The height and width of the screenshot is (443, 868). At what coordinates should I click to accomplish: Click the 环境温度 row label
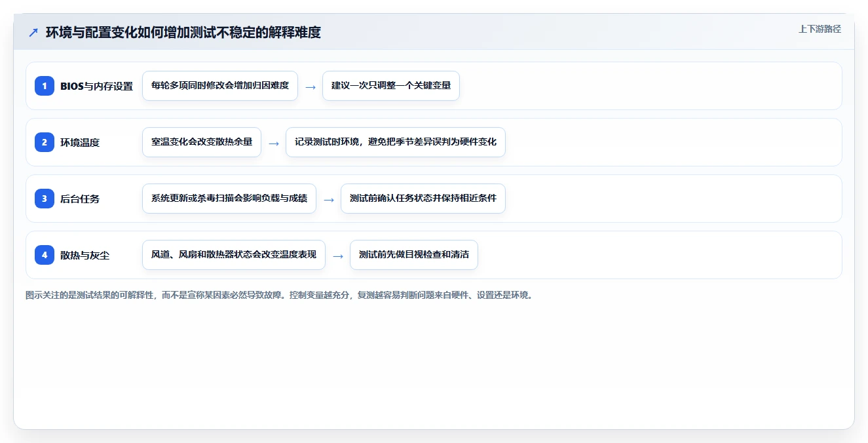coord(80,142)
